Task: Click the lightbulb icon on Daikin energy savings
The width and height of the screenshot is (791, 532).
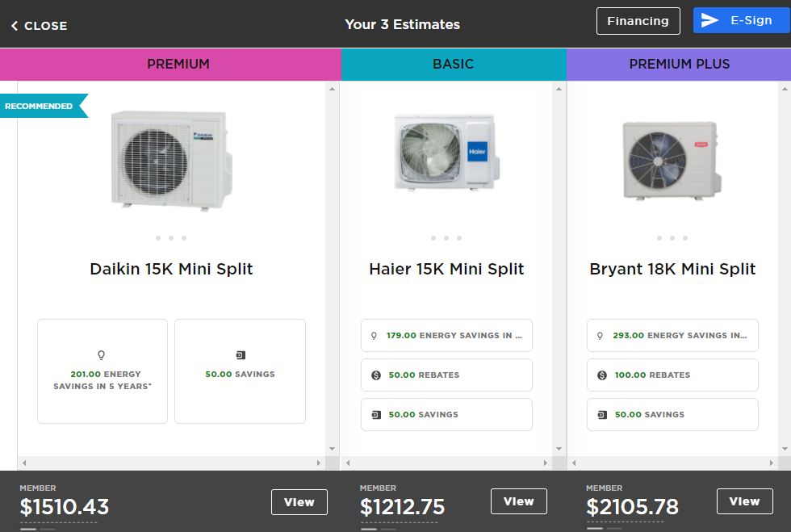Action: 102,354
